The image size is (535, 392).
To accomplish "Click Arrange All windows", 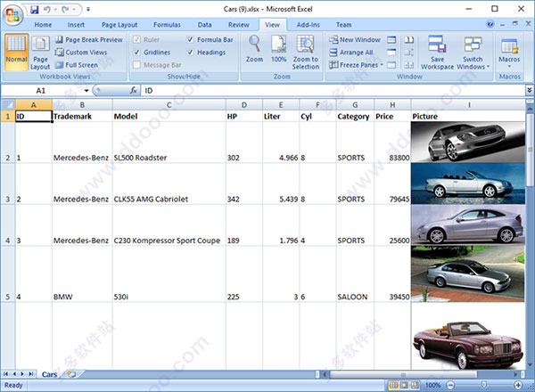I will [351, 53].
